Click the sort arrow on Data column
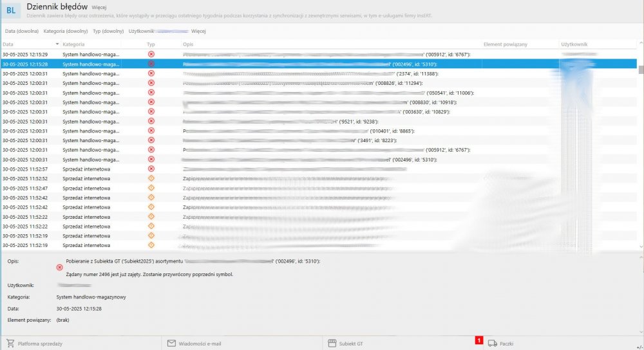Viewport: 644px width, 350px height. [57, 44]
